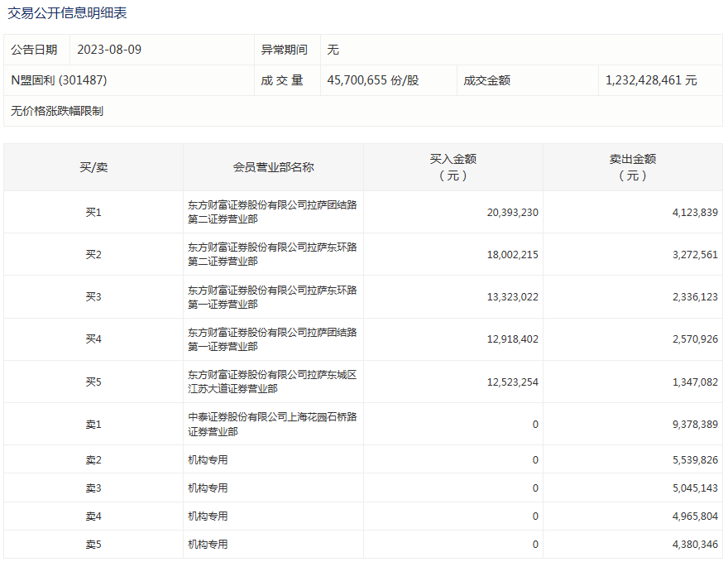Select sell amount 4,965,804
This screenshot has width=728, height=562.
point(695,516)
